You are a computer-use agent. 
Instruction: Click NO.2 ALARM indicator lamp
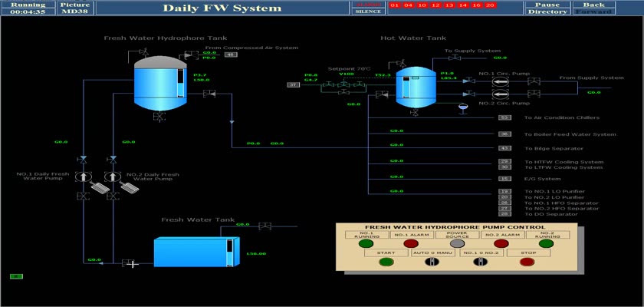[x=501, y=243]
